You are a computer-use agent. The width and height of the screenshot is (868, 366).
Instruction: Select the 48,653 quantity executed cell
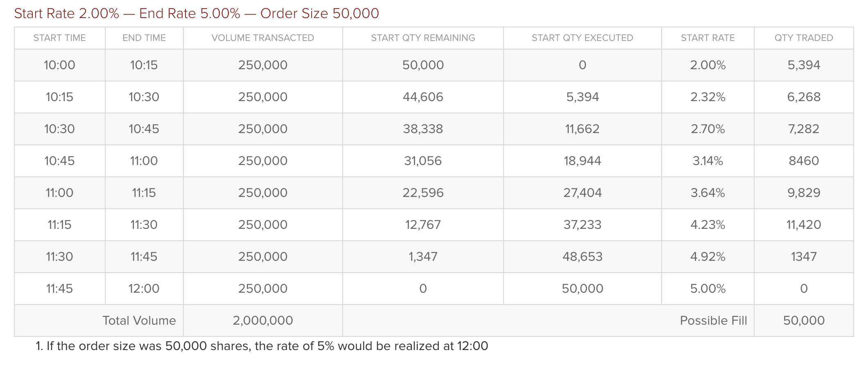point(582,257)
